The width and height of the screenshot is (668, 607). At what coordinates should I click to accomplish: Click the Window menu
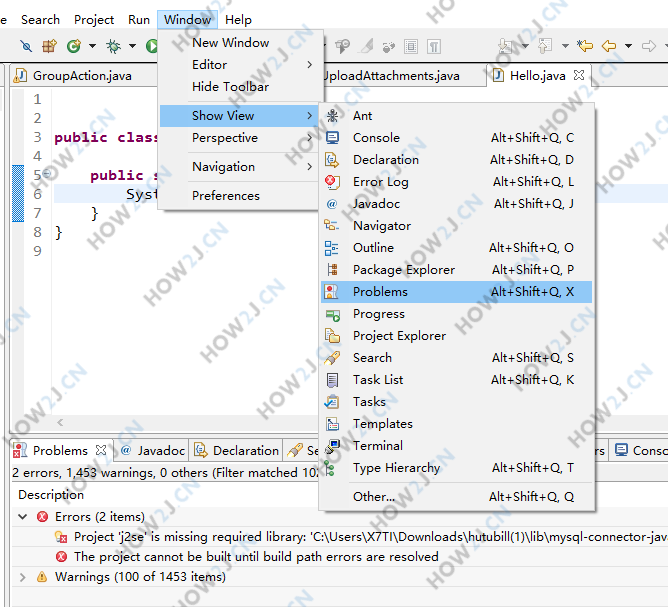click(187, 20)
